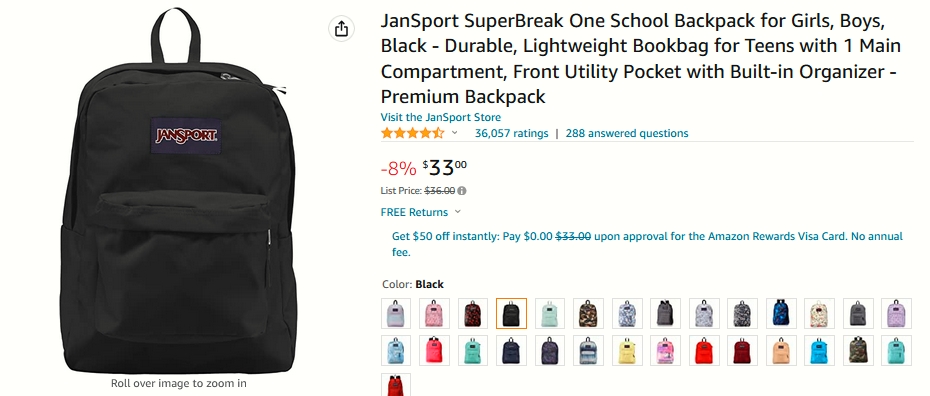
Task: Click the List Price info icon
Action: click(x=462, y=191)
